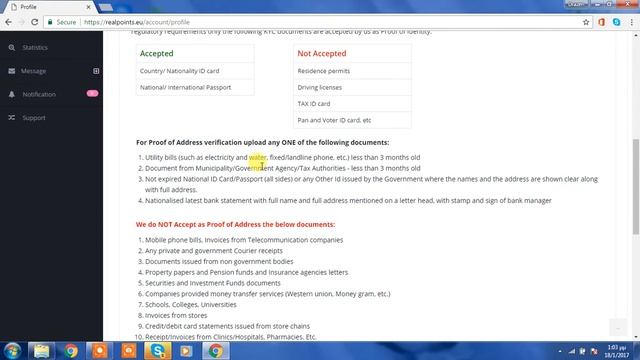
Task: Click 'Securities and Investment Funds documents'
Action: [x=213, y=283]
